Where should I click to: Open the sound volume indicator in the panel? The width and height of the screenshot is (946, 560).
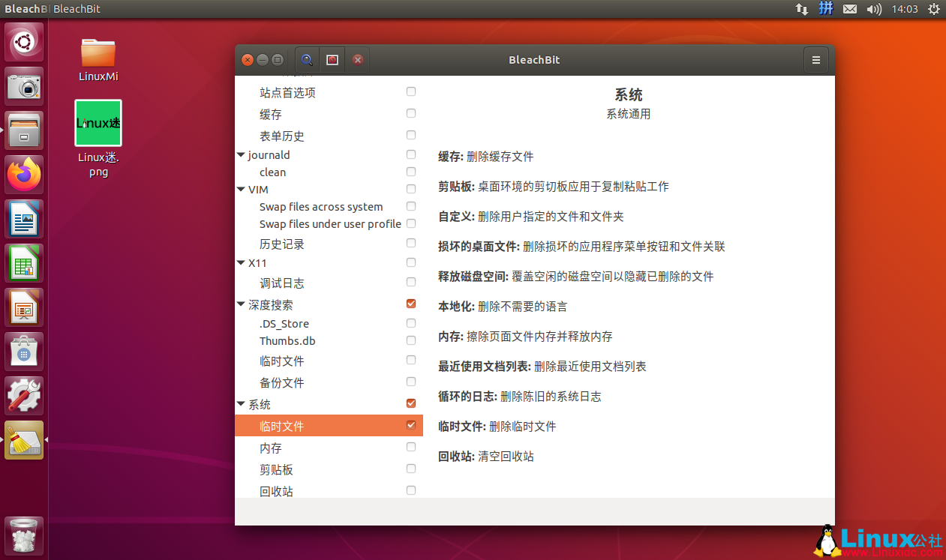pos(875,8)
